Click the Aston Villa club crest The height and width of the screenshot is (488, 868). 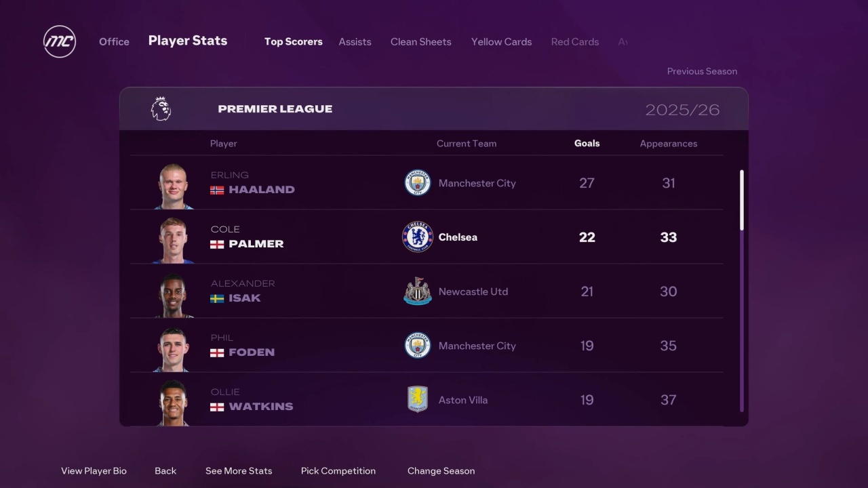tap(418, 400)
